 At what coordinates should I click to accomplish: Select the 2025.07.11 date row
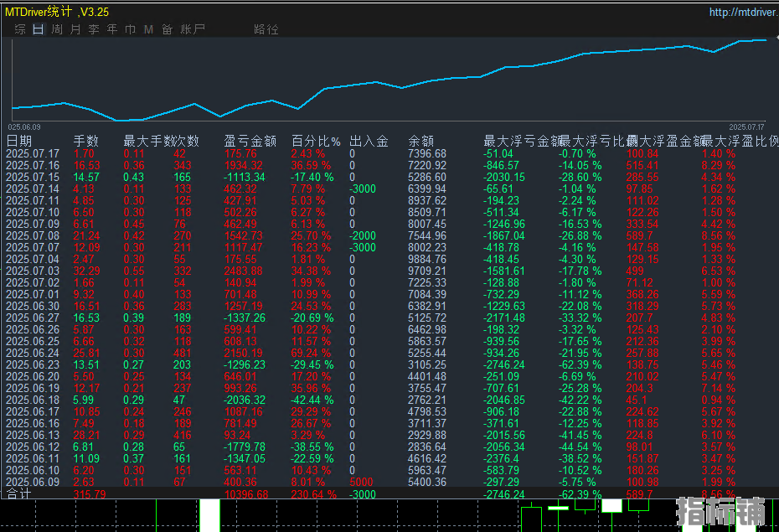click(x=33, y=201)
